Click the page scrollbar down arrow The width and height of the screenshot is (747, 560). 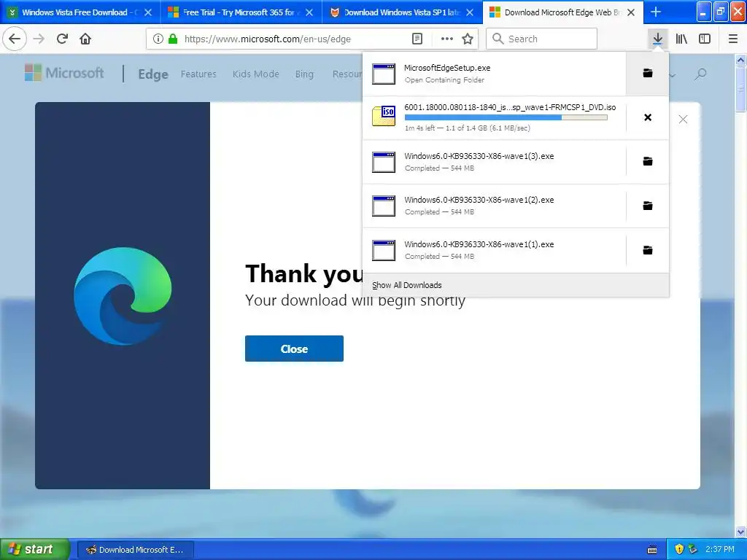click(x=740, y=532)
